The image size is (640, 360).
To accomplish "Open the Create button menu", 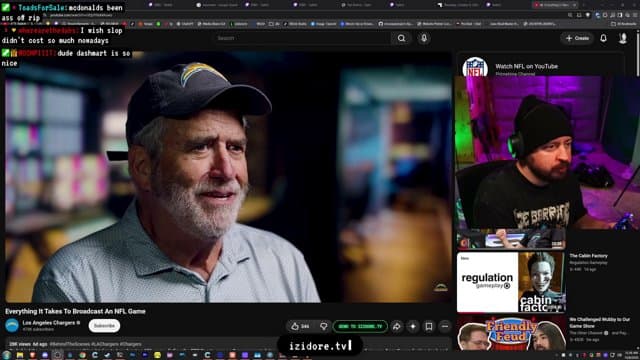I will pyautogui.click(x=577, y=38).
